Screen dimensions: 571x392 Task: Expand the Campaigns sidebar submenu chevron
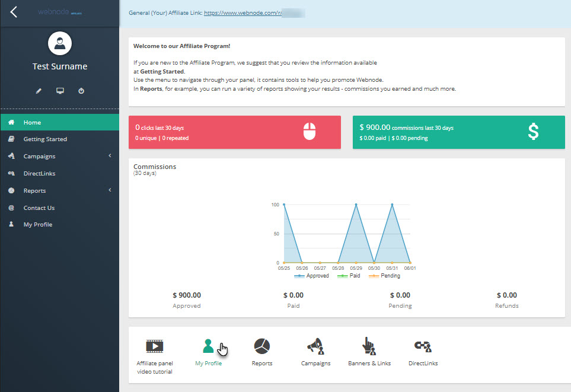click(x=110, y=157)
